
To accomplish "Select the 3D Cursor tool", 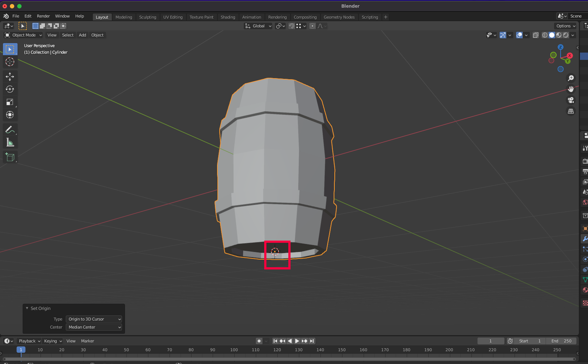I will [x=10, y=62].
